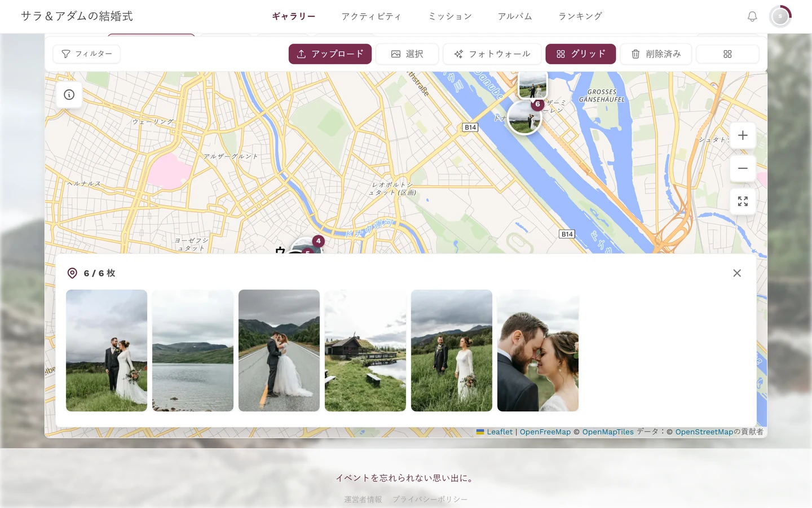Click the アップロード upload button
The height and width of the screenshot is (508, 812).
click(x=330, y=54)
